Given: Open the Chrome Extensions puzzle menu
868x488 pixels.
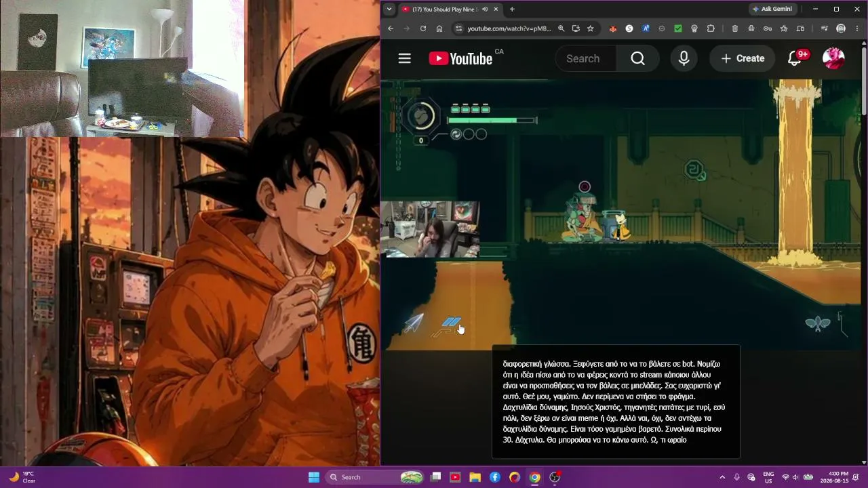Looking at the screenshot, I should (x=711, y=28).
